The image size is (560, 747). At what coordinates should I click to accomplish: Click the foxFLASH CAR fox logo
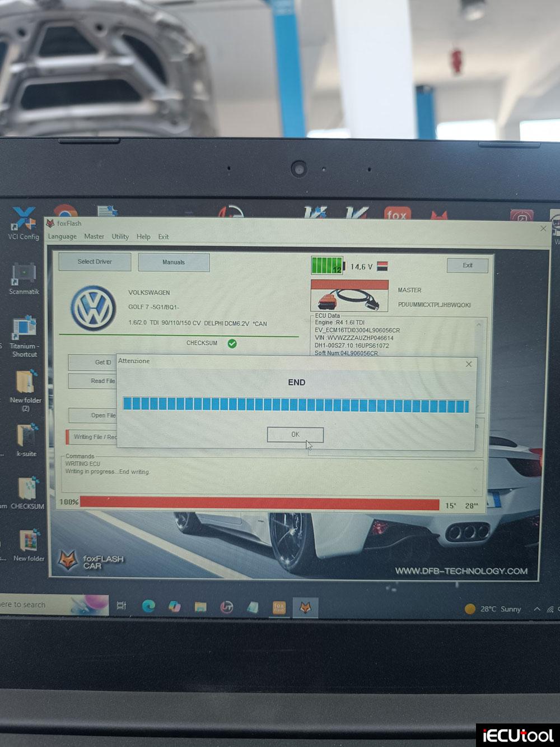[x=68, y=559]
